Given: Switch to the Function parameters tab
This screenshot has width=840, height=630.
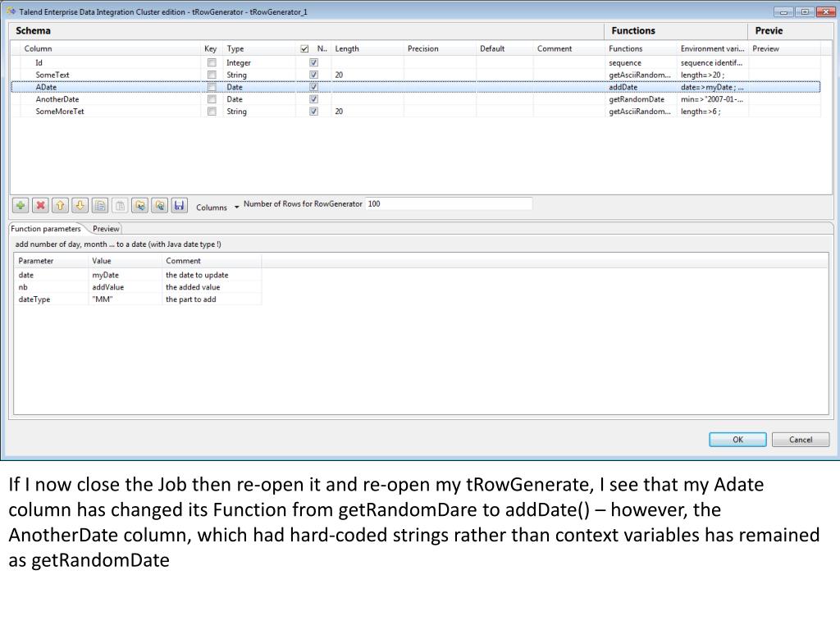Looking at the screenshot, I should 46,229.
